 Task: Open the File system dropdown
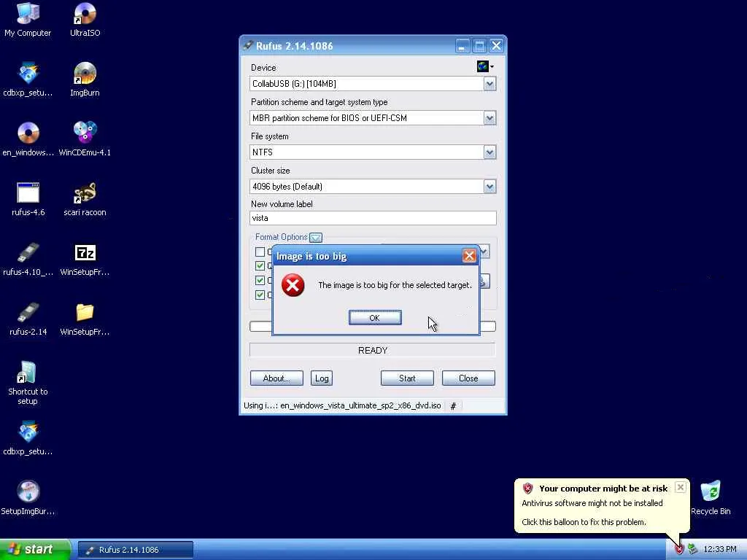(489, 152)
